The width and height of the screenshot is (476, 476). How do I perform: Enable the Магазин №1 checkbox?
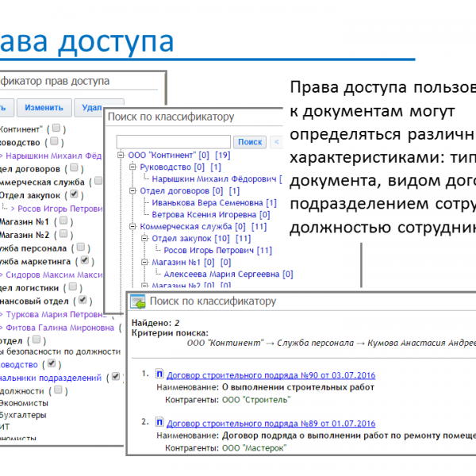coord(63,221)
